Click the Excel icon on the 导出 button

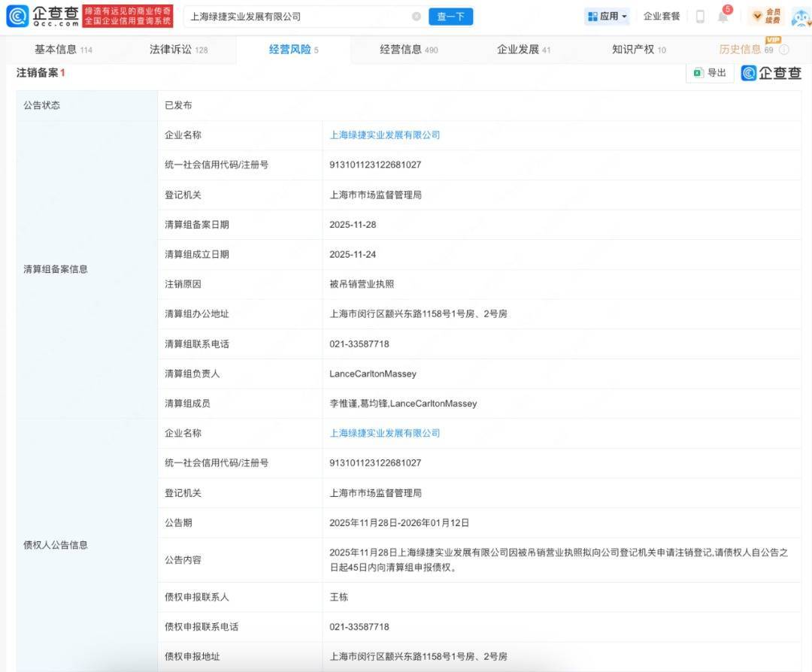pyautogui.click(x=698, y=72)
